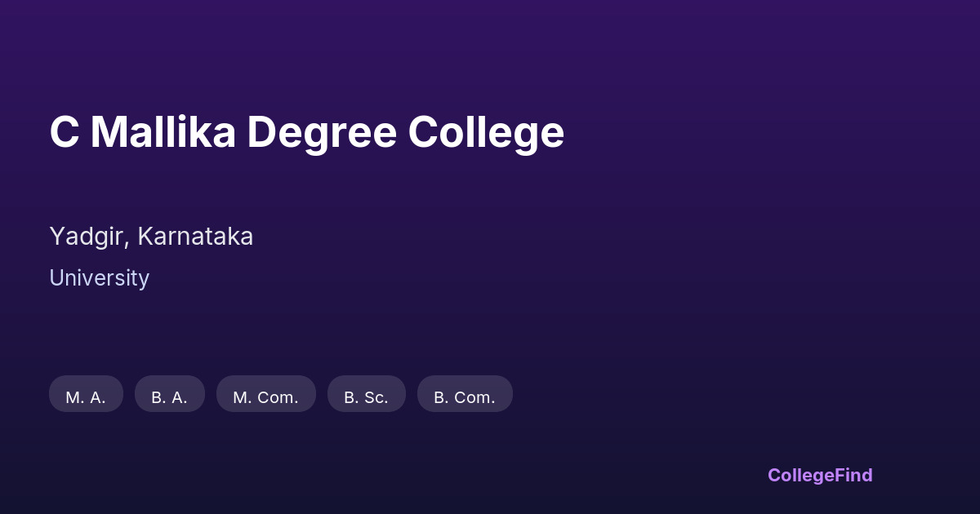
Task: Click the C Mallika Degree College heading
Action: point(306,132)
